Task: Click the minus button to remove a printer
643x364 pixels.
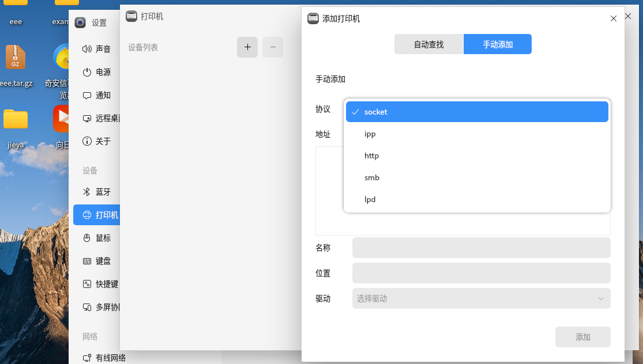Action: tap(273, 47)
